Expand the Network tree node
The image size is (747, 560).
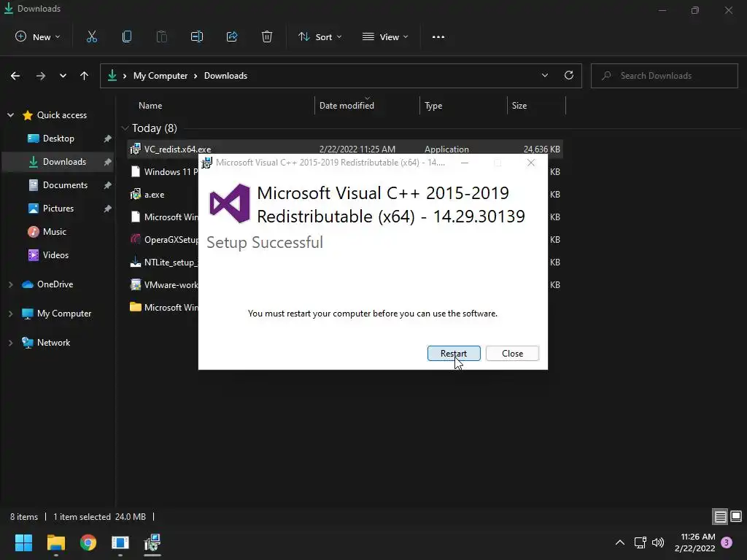pyautogui.click(x=10, y=343)
